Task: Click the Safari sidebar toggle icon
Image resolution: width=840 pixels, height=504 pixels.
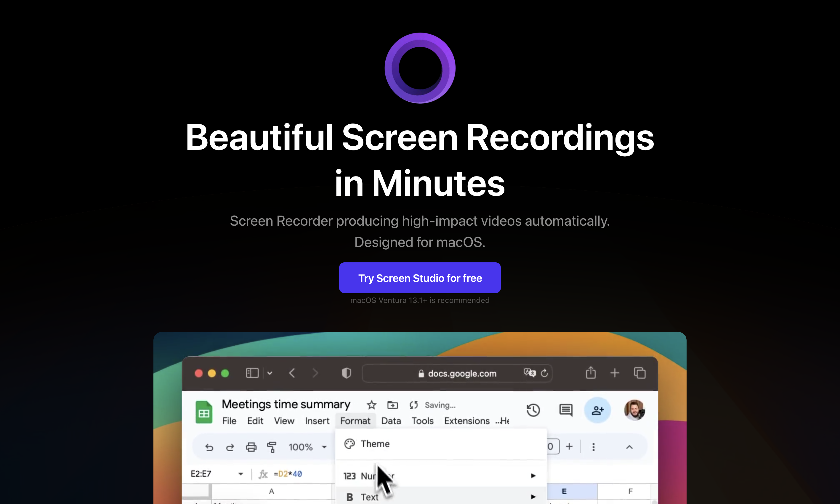Action: coord(252,373)
